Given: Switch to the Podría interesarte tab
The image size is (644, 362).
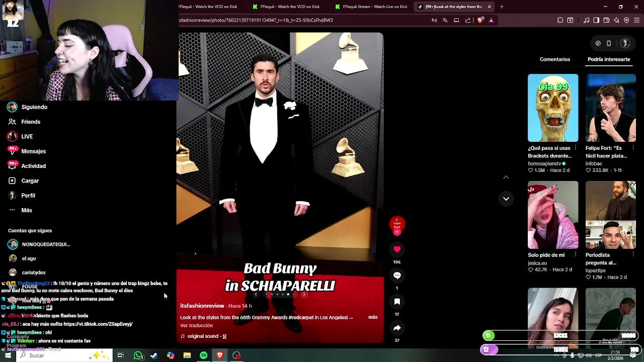Looking at the screenshot, I should click(x=609, y=59).
